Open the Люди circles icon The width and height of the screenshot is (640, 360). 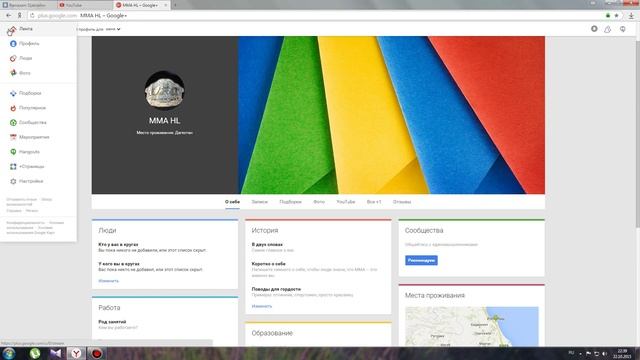pos(13,58)
